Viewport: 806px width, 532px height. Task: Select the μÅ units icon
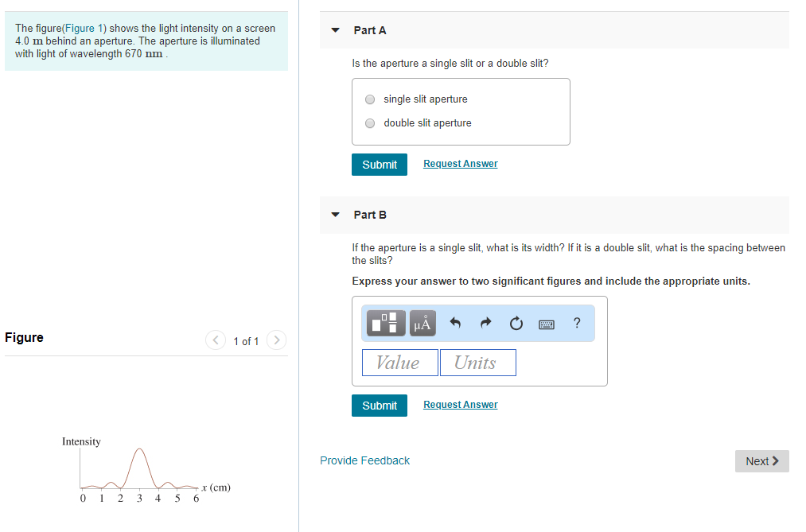click(x=422, y=323)
